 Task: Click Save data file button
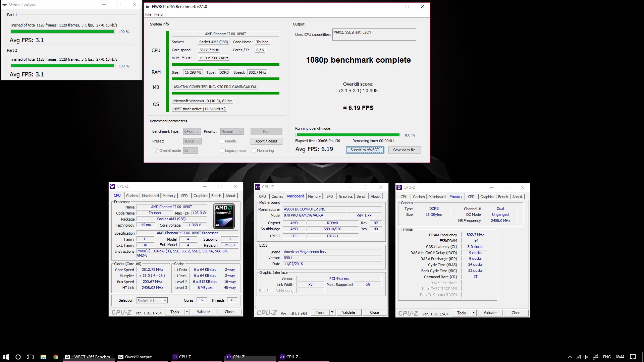[x=405, y=150]
